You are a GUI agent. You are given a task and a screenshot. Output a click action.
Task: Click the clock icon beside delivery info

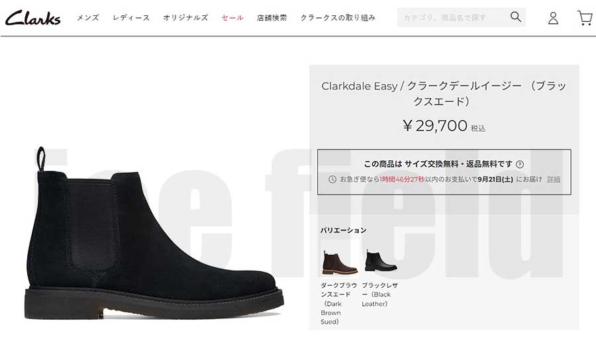click(x=332, y=179)
